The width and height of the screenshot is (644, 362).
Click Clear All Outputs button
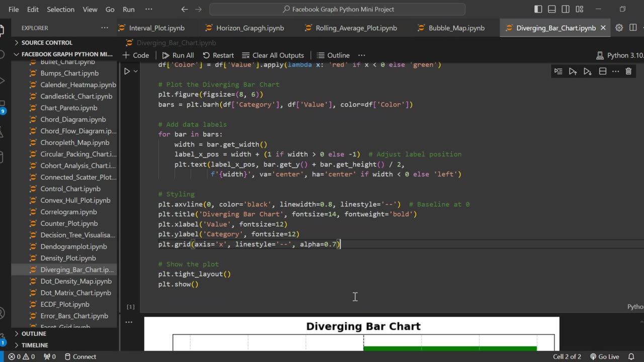click(273, 55)
